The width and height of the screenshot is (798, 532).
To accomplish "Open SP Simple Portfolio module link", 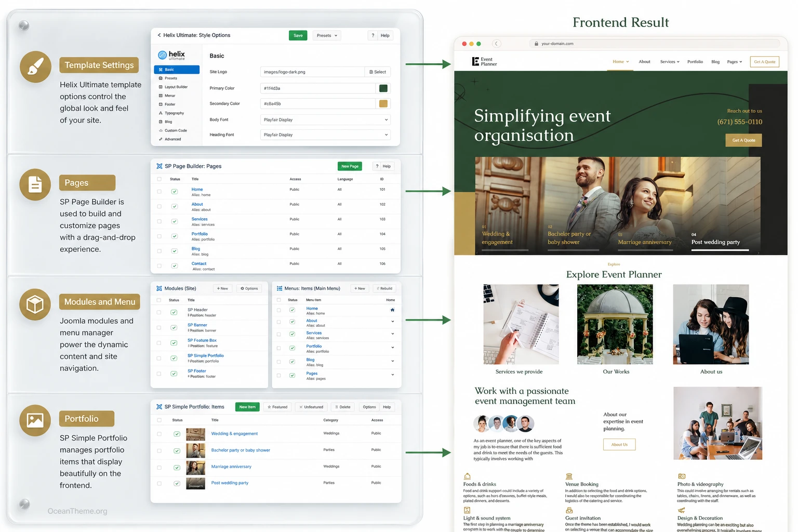I will (206, 356).
